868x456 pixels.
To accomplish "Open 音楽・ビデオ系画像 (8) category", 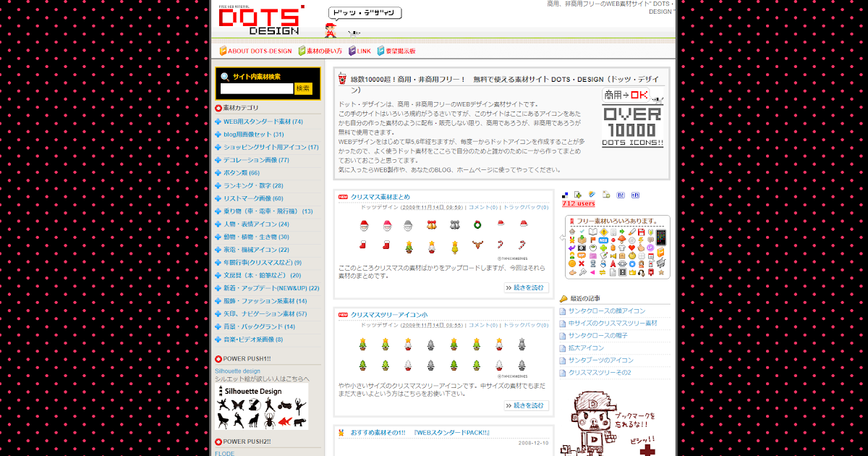I will tap(253, 339).
